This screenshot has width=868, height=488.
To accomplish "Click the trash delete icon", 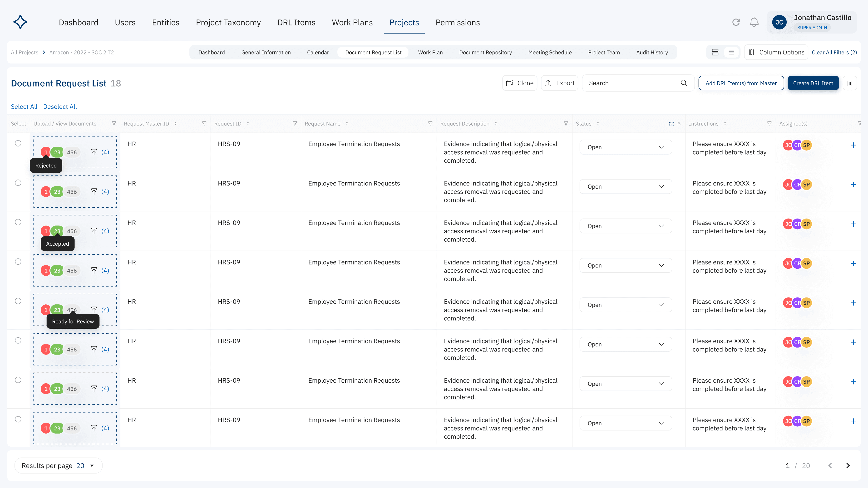I will [850, 83].
